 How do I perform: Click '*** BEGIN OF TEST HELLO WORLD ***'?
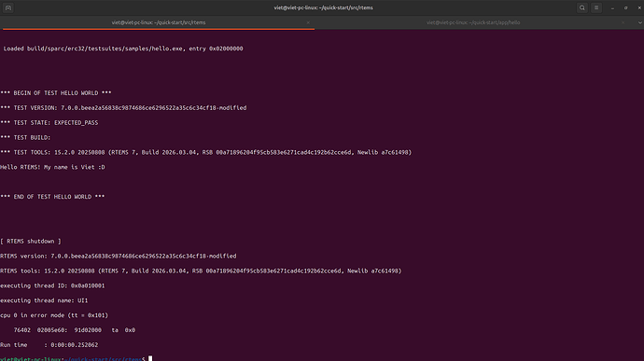56,93
